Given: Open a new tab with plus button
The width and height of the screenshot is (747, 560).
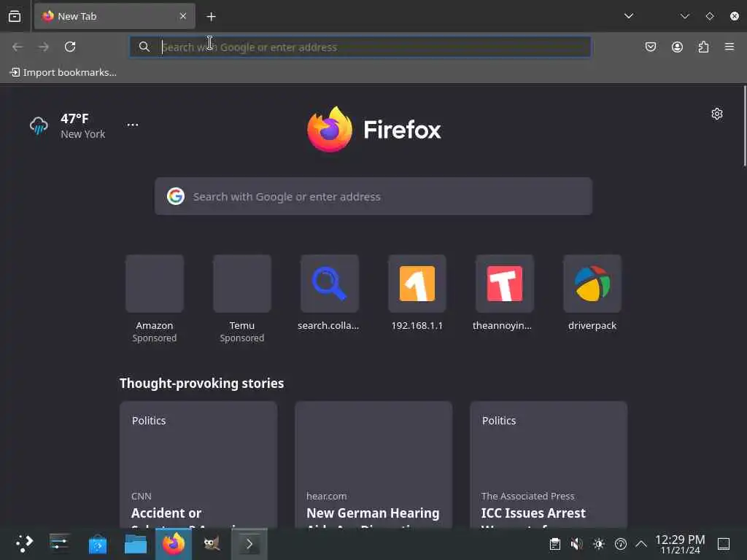Looking at the screenshot, I should (211, 17).
